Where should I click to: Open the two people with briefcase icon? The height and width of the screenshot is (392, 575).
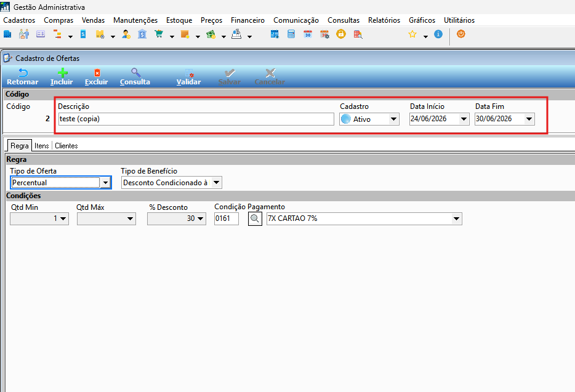24,34
